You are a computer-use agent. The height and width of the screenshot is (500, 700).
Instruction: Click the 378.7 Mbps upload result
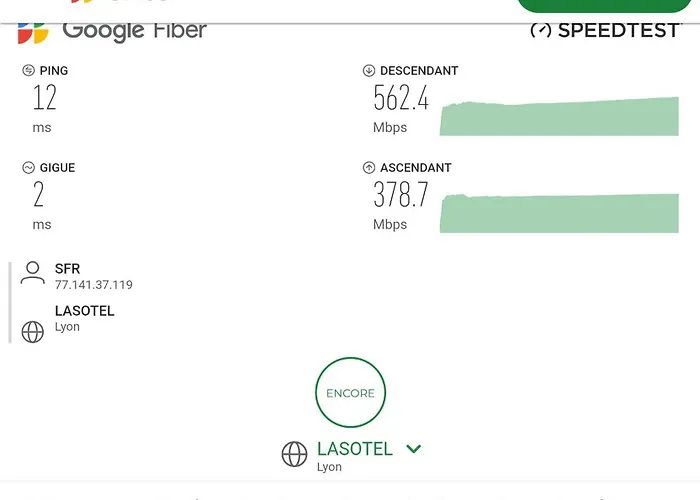[x=400, y=195]
